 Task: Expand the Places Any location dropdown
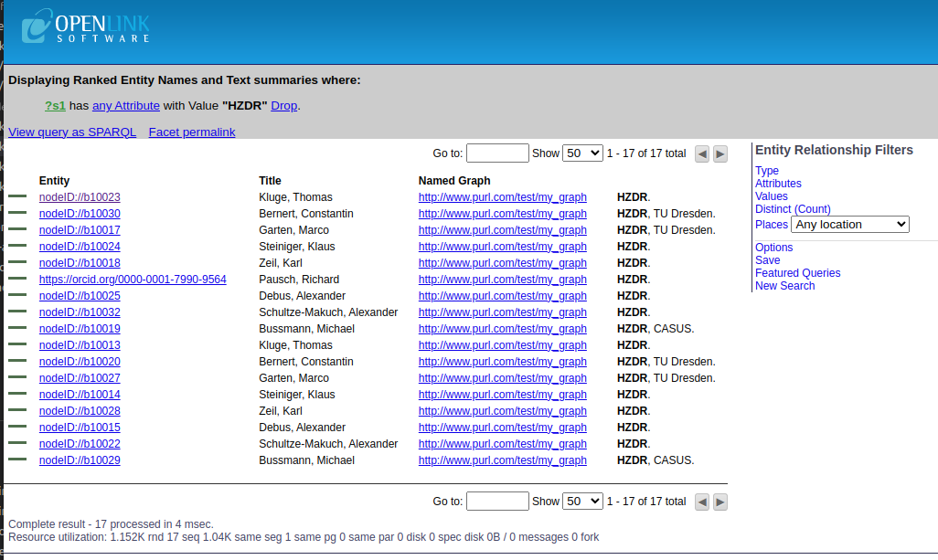[849, 225]
